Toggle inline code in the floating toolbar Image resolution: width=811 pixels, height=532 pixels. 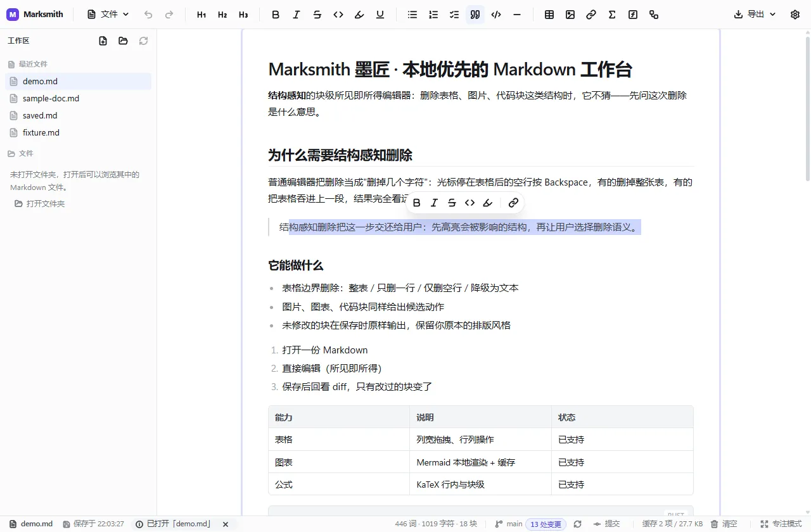[469, 203]
